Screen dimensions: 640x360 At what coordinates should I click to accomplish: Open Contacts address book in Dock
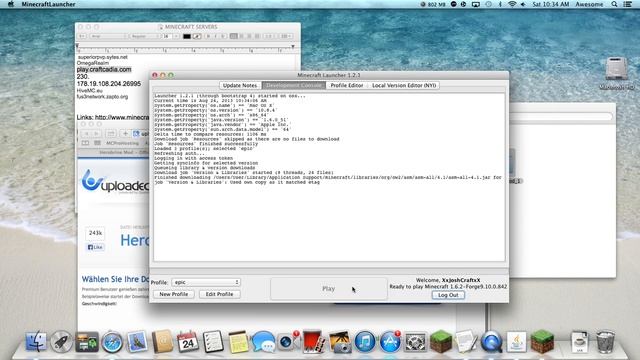click(162, 342)
